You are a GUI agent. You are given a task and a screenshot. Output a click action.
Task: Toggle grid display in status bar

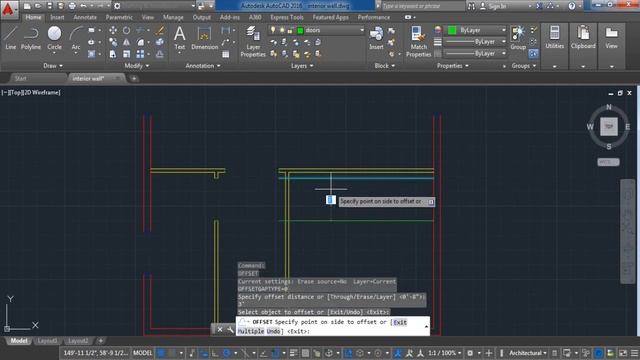tap(162, 353)
